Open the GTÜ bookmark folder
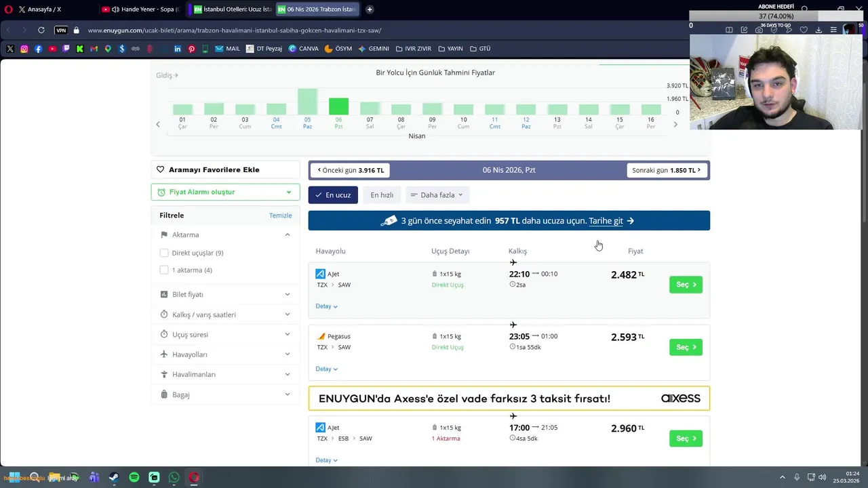This screenshot has width=868, height=488. (x=479, y=49)
